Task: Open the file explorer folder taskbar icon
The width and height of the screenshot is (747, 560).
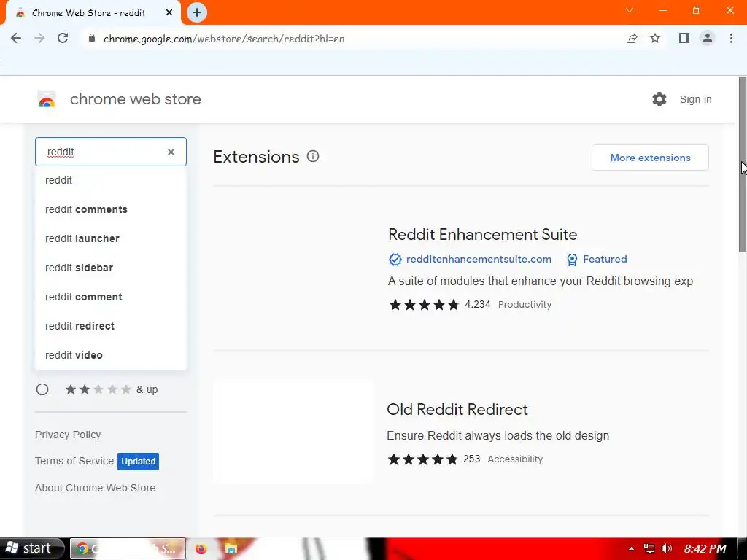Action: pos(231,549)
